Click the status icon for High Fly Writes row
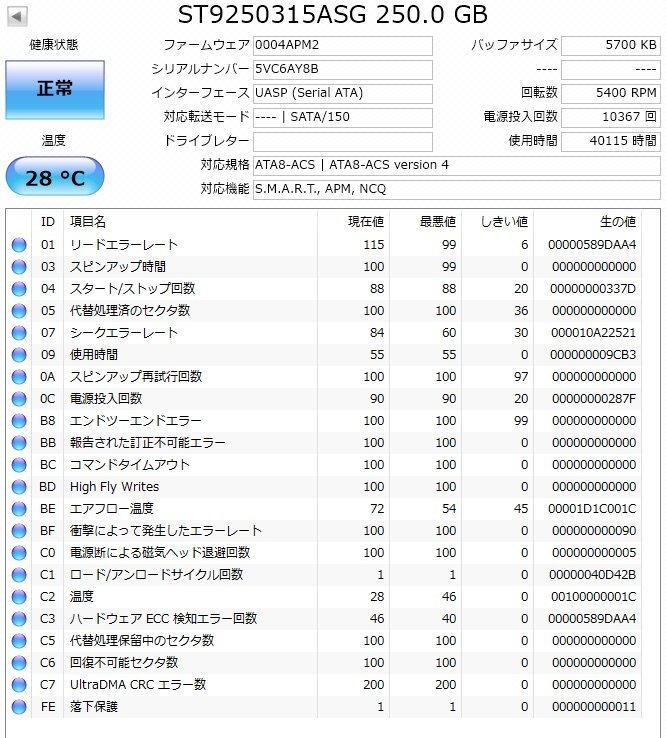Screen dimensions: 666x738 (19, 487)
